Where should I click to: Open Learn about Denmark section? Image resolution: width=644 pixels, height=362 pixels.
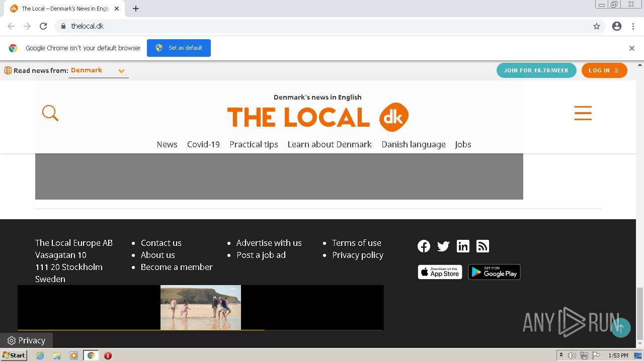pyautogui.click(x=330, y=144)
